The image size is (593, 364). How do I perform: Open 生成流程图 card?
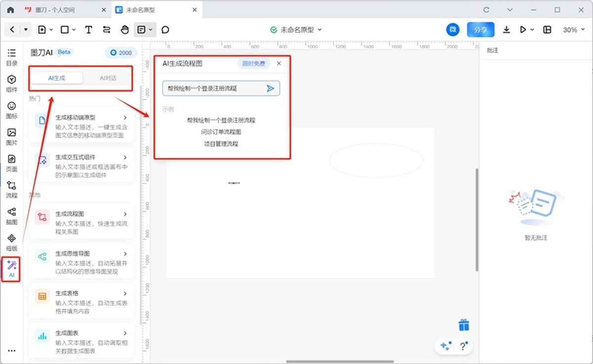tap(82, 222)
